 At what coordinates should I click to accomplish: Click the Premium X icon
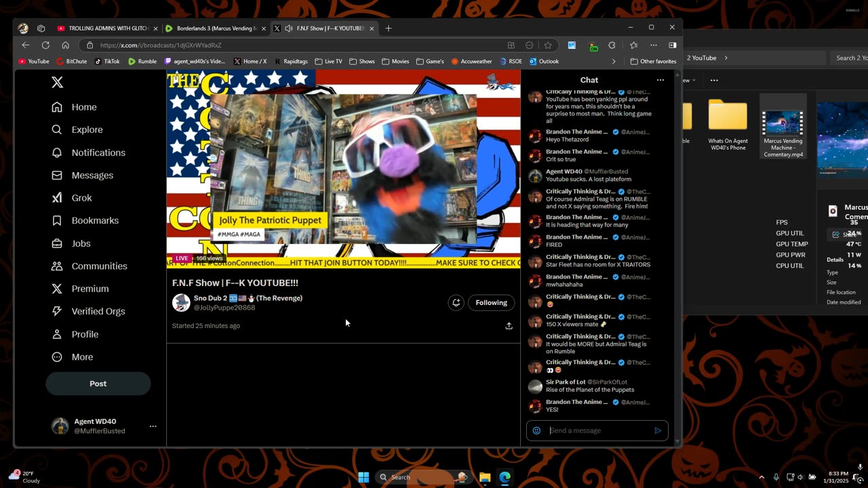(57, 289)
